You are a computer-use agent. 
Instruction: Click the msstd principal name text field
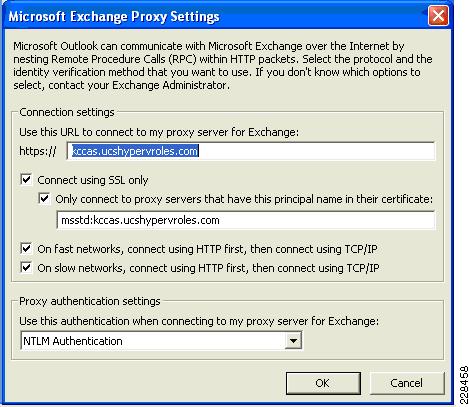[x=246, y=220]
